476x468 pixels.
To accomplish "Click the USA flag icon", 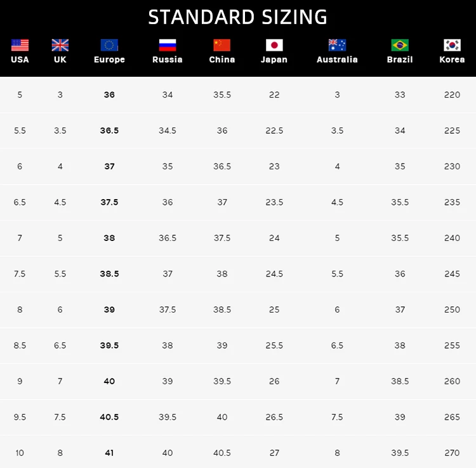I will 20,45.
